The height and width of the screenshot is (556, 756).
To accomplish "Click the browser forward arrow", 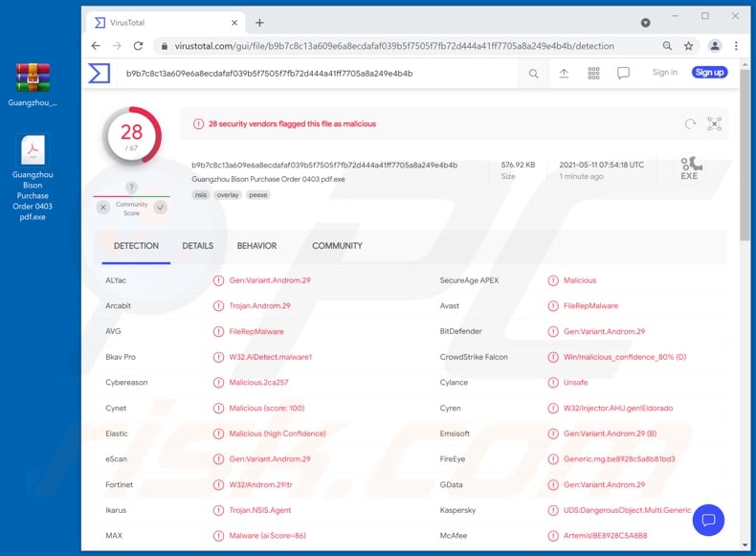I will (117, 46).
